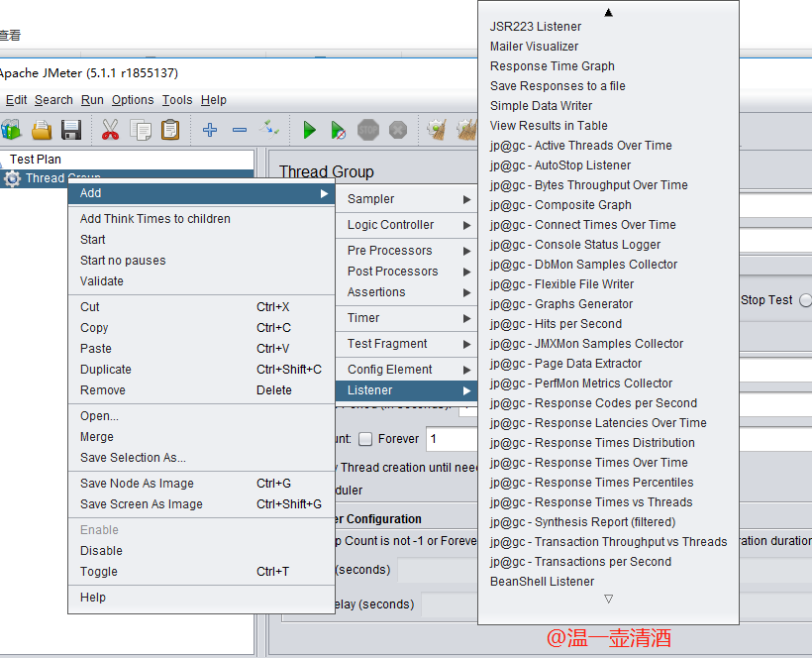Click the Toggle enable/disable arrows icon
The width and height of the screenshot is (812, 658).
[269, 129]
